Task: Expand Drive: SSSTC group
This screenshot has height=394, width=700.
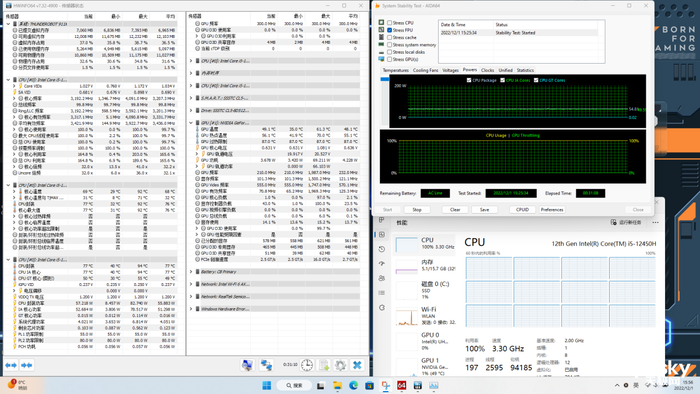Action: pos(191,110)
